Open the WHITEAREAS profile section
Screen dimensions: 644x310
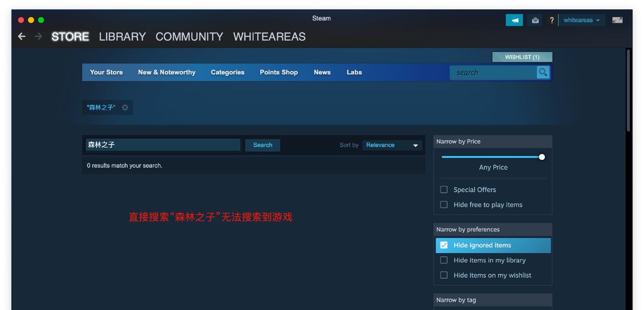(x=269, y=37)
